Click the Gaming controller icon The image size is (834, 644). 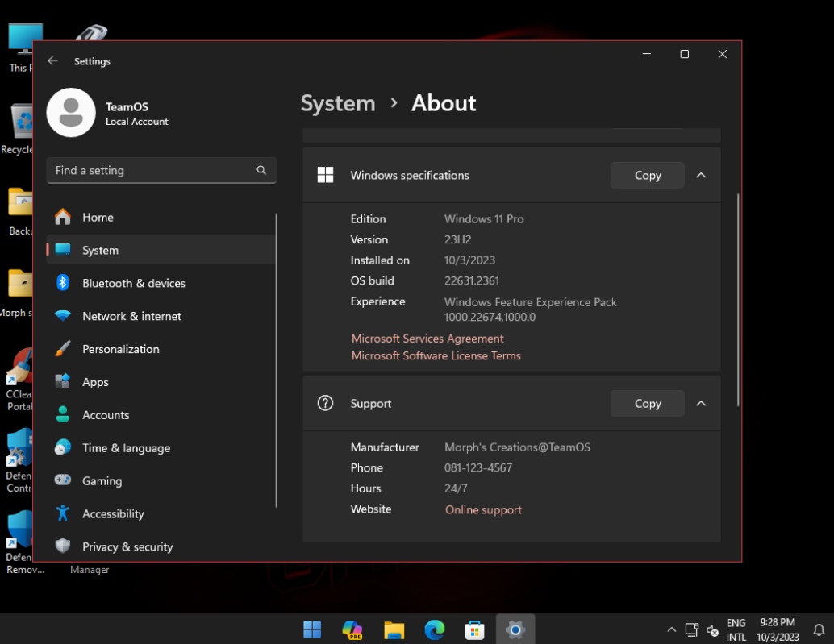(x=63, y=480)
